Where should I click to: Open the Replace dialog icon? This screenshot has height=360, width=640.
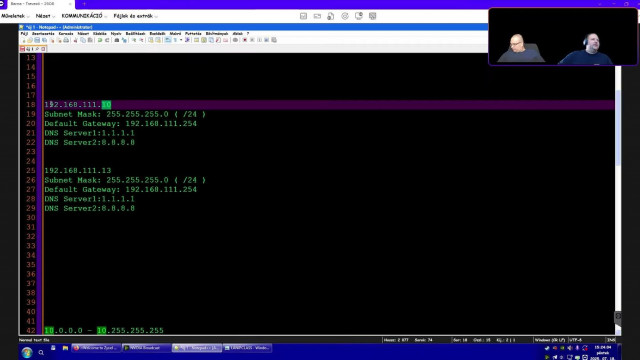(x=124, y=40)
